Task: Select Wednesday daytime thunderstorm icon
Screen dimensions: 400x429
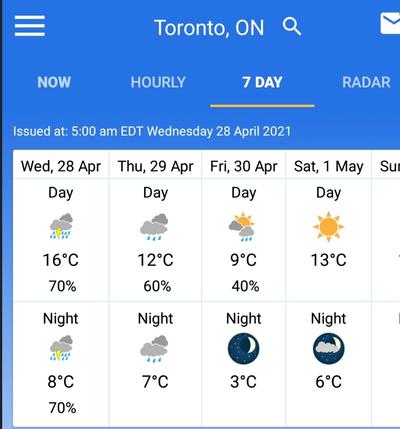Action: click(x=61, y=226)
